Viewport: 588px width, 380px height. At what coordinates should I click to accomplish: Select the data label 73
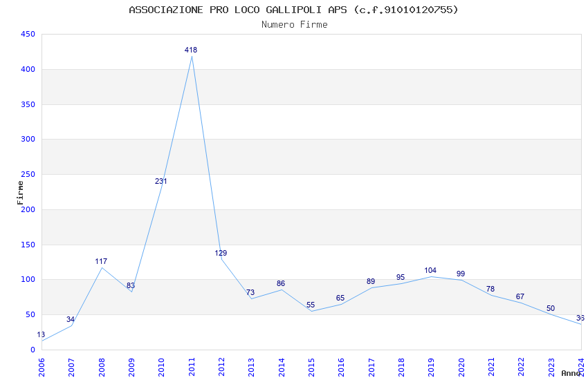click(x=250, y=292)
